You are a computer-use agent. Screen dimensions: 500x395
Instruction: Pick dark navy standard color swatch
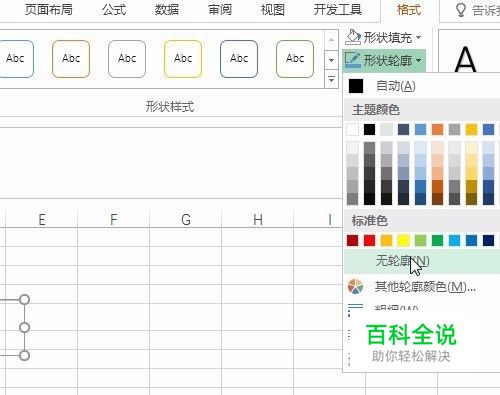488,240
